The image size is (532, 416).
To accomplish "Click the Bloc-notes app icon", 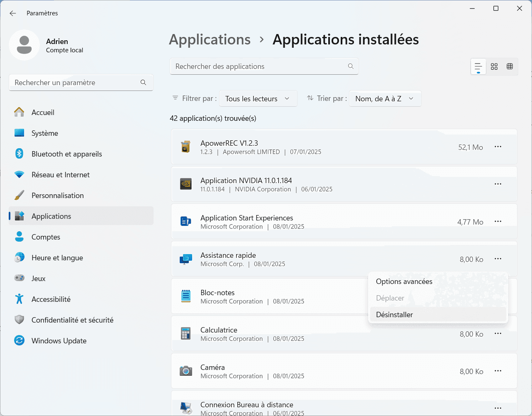I will (185, 296).
